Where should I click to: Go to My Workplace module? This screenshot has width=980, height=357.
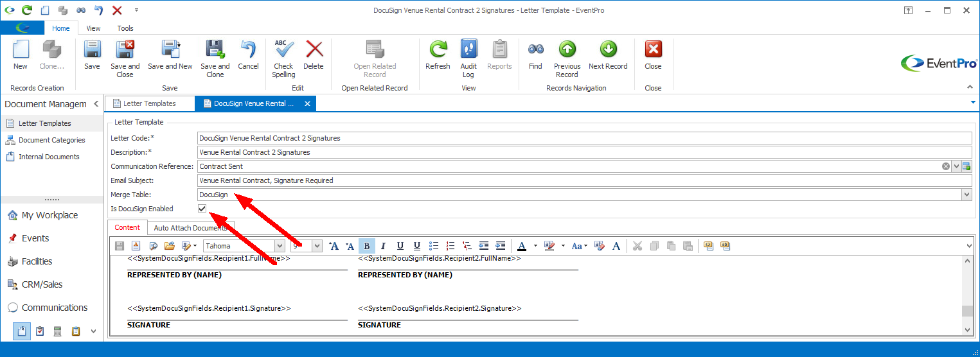point(49,215)
